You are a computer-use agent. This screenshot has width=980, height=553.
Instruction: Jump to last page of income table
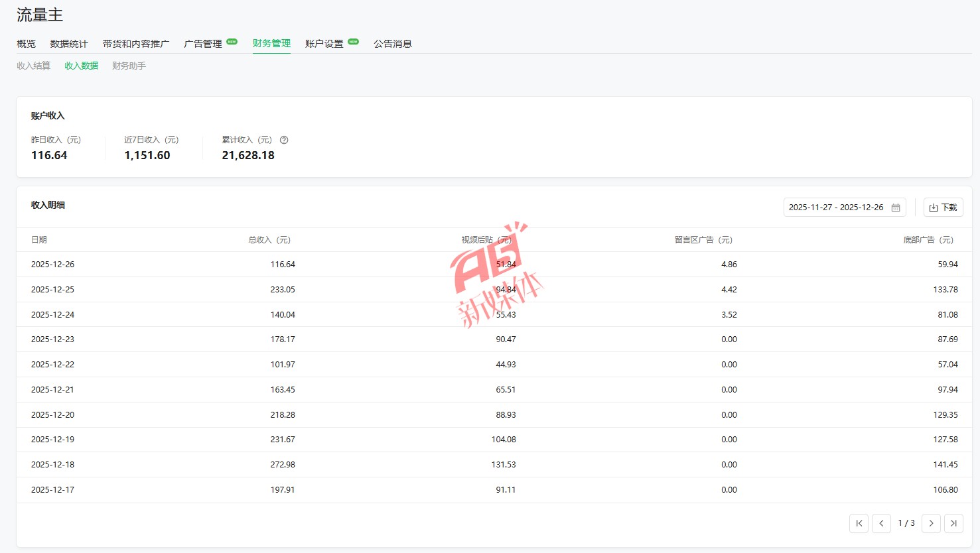(x=953, y=523)
